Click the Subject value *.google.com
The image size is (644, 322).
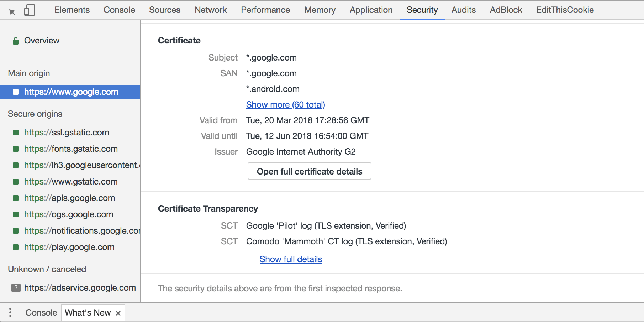pos(271,58)
